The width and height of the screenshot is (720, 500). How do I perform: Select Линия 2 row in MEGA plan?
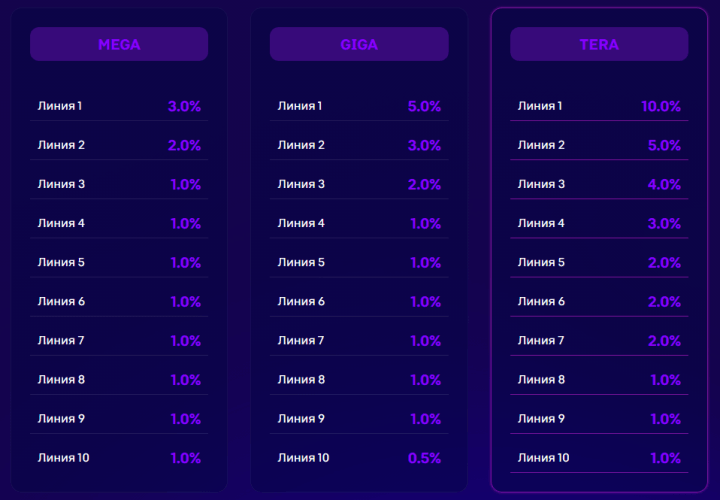tap(119, 145)
